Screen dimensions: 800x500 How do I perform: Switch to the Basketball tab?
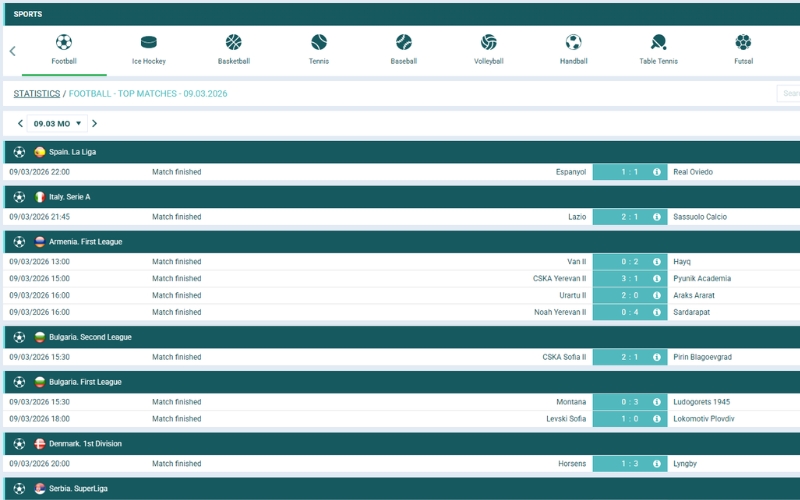[234, 49]
